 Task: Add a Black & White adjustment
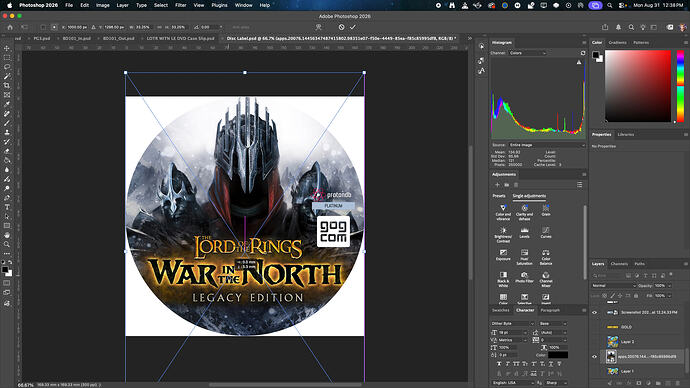[x=503, y=279]
